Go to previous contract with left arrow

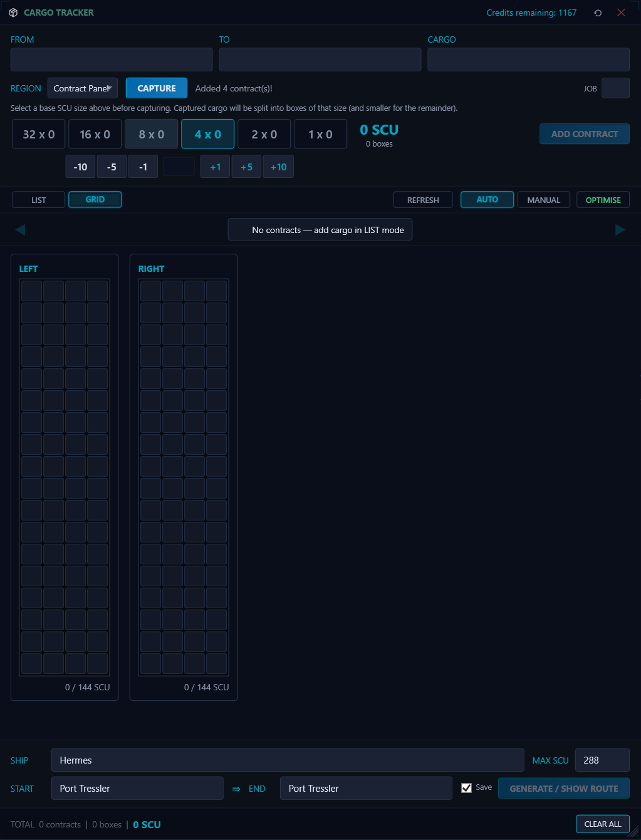tap(20, 230)
